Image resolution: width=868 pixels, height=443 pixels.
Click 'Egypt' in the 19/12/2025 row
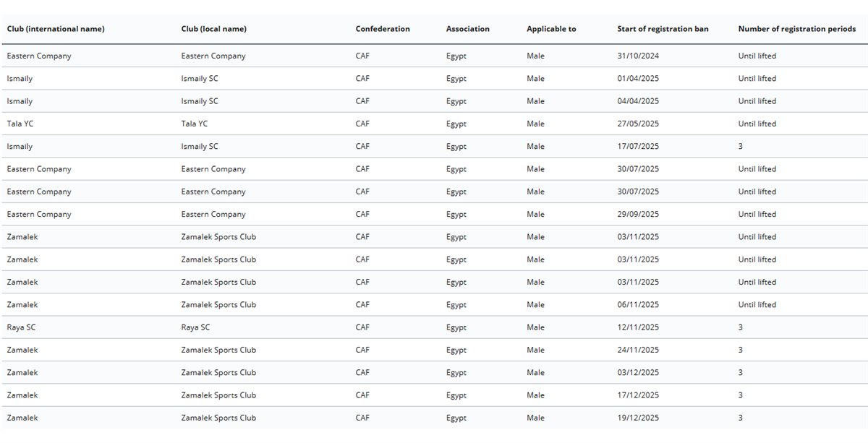pyautogui.click(x=456, y=418)
